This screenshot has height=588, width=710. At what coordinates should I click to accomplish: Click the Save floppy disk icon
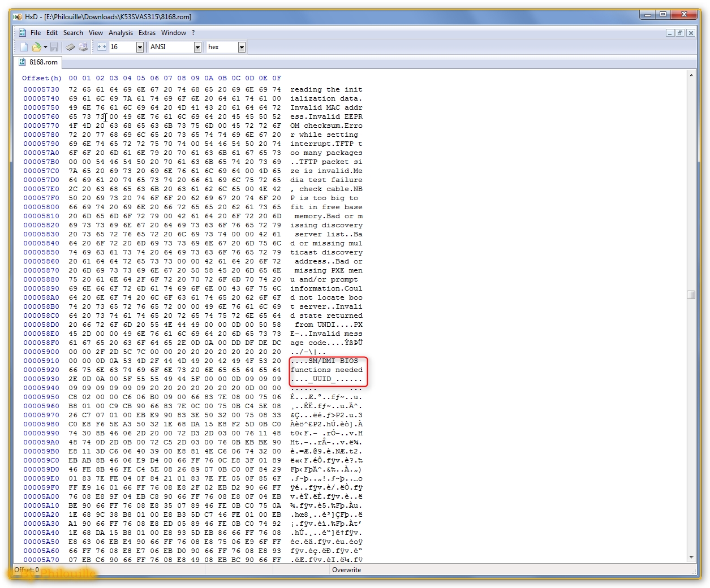(54, 47)
